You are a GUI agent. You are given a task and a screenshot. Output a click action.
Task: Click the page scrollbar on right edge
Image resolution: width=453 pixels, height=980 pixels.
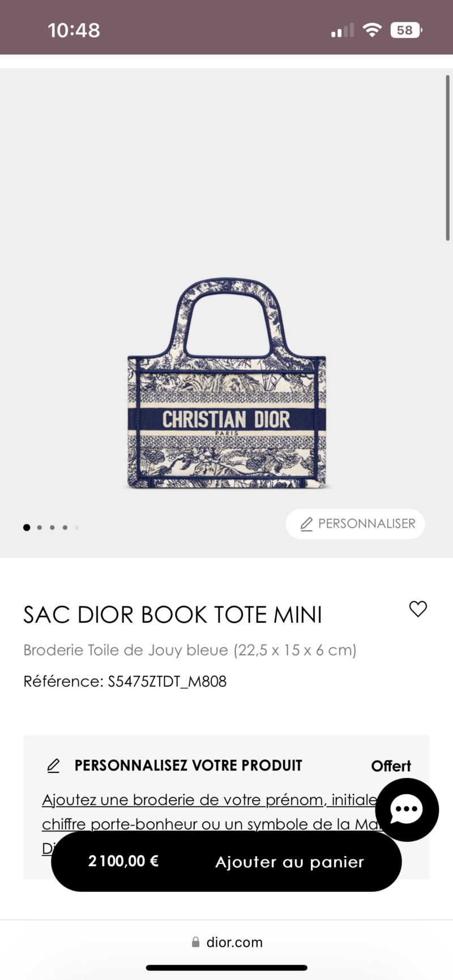447,157
